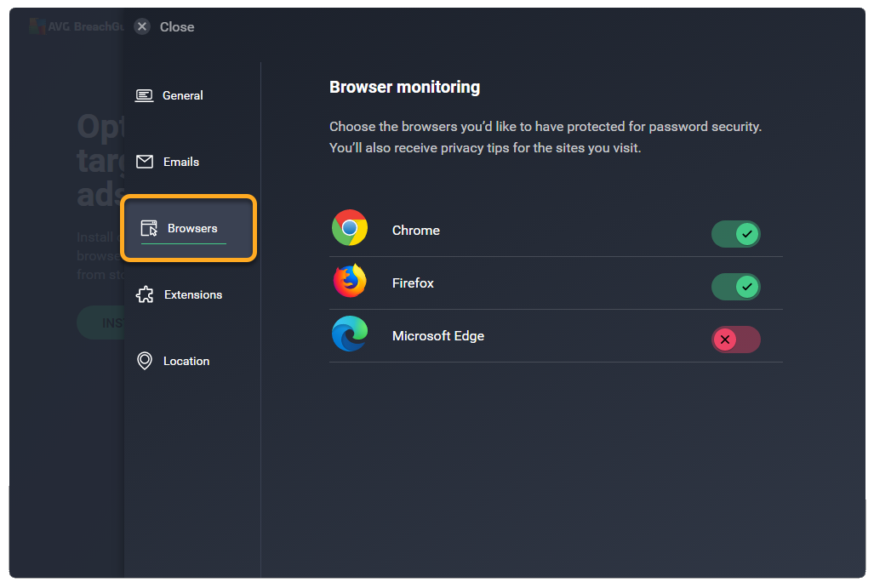
Task: Switch to the Emails tab
Action: [181, 162]
